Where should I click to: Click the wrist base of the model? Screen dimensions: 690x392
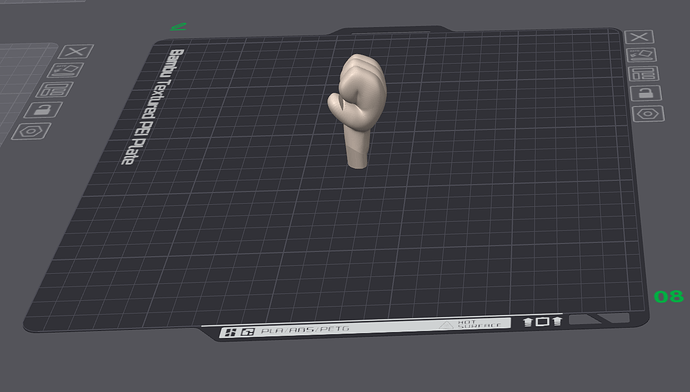coord(358,156)
